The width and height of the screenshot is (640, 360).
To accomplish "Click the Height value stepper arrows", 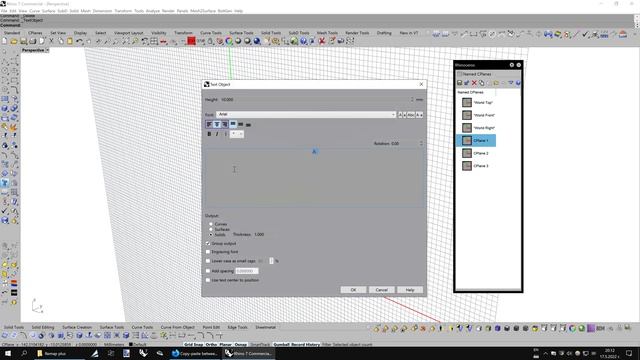I will pyautogui.click(x=412, y=100).
